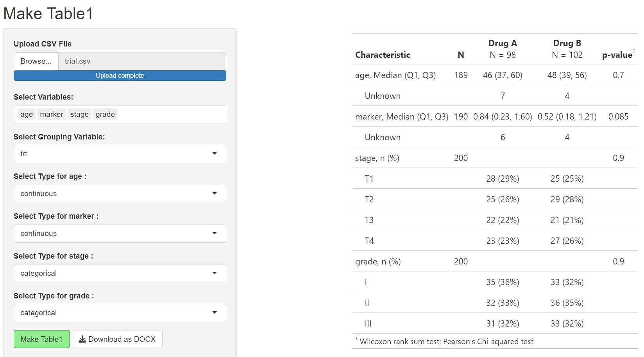Click the Drug B column header
This screenshot has width=644, height=357.
pos(567,43)
